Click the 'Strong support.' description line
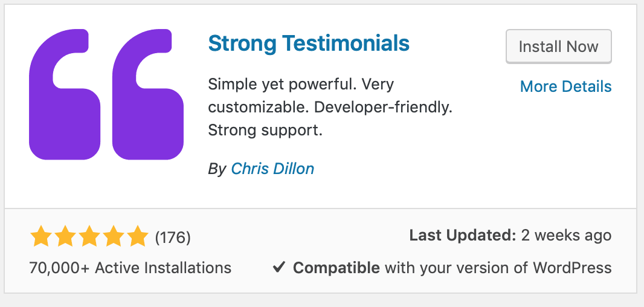This screenshot has width=644, height=307. (x=265, y=131)
